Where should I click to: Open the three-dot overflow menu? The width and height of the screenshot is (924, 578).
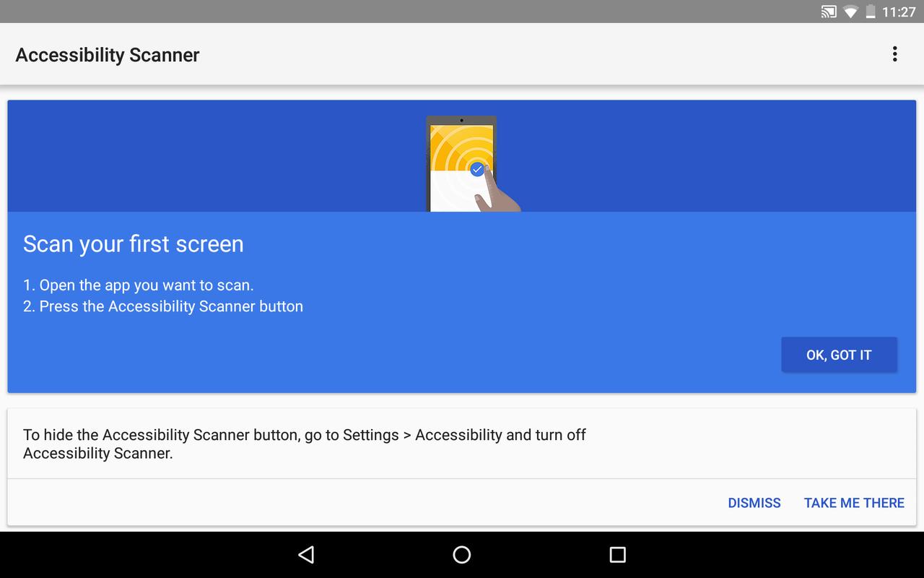894,54
